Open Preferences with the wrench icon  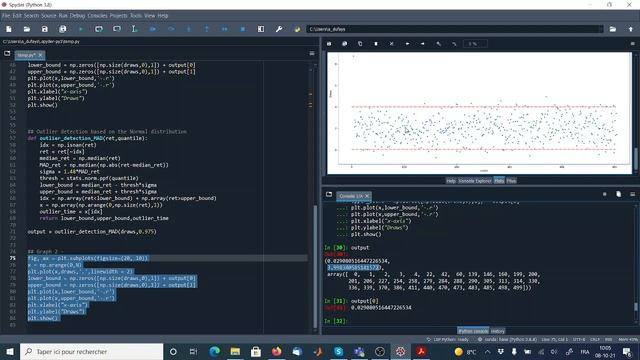279,29
